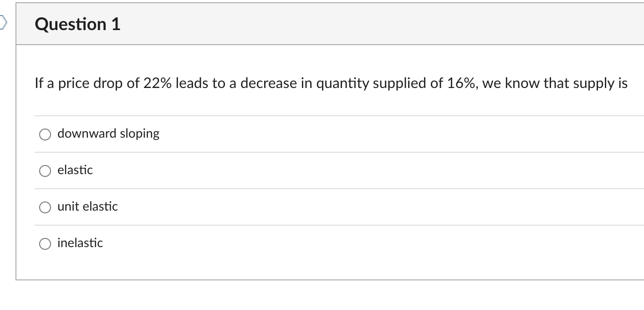Select the "elastic" radio button

click(45, 170)
